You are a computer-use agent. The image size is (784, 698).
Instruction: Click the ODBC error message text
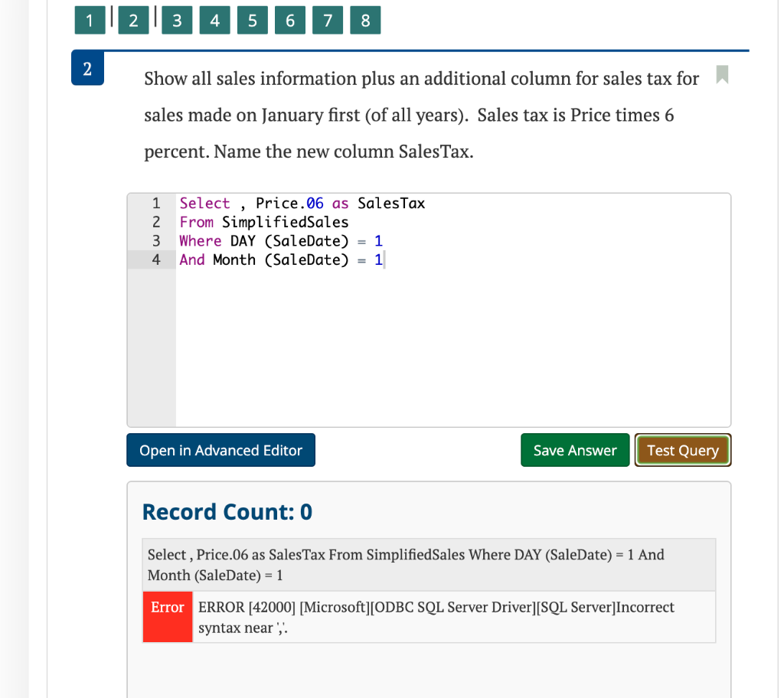click(435, 616)
